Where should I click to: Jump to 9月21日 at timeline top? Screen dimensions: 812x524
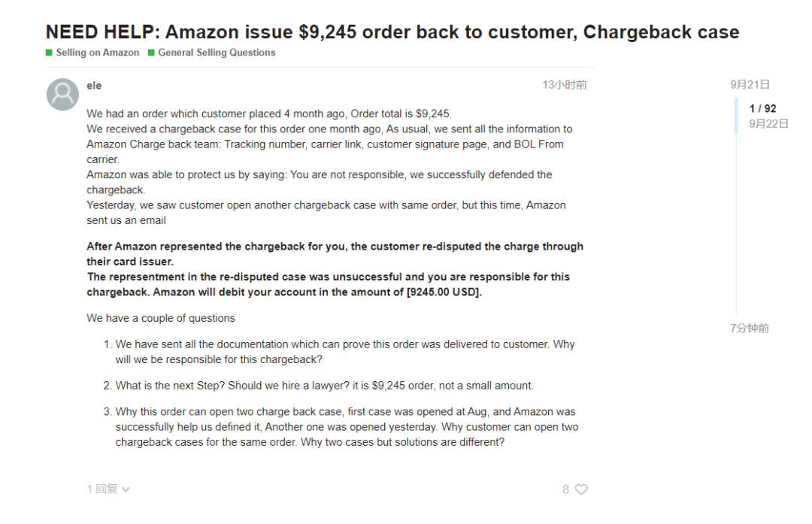point(750,84)
